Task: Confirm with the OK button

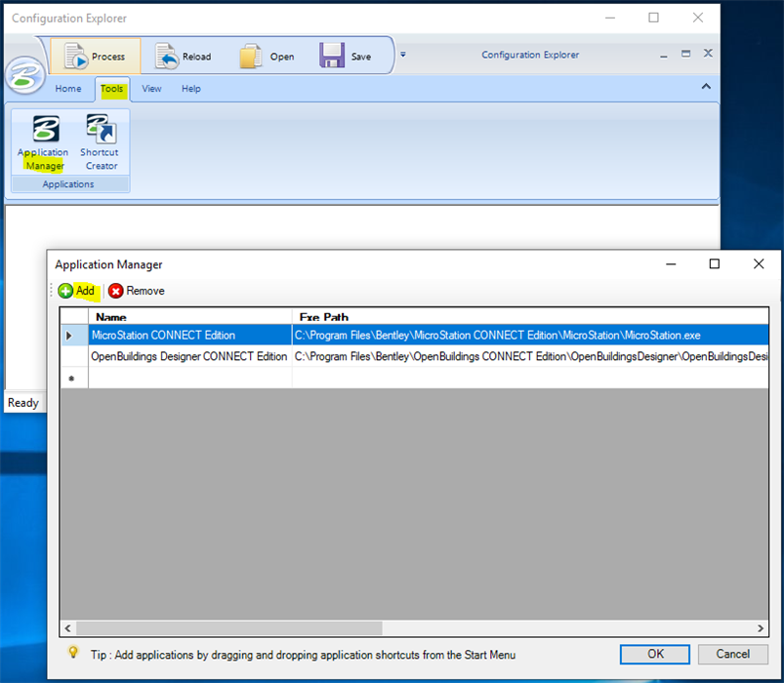Action: (x=655, y=654)
